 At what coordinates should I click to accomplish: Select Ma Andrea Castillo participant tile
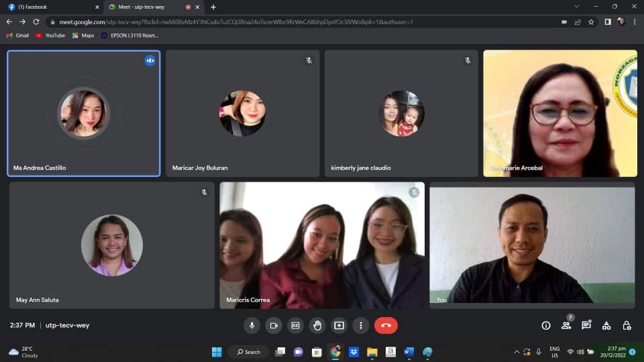tap(84, 113)
